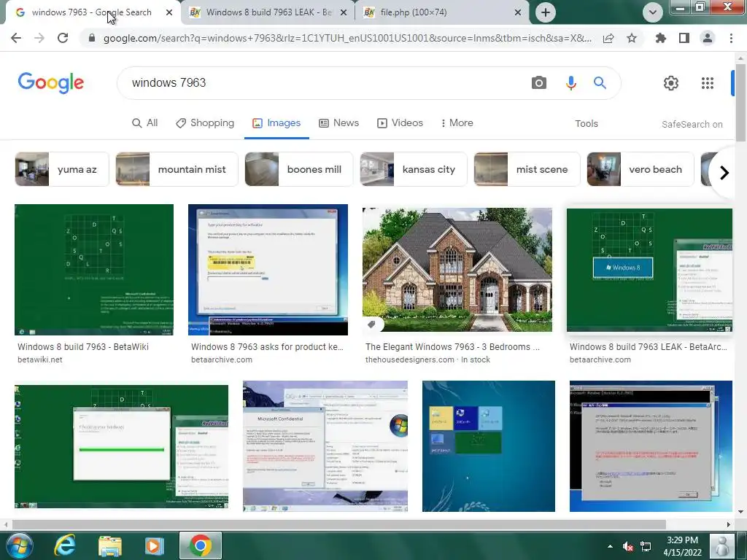Search by image using the camera icon
This screenshot has height=560, width=747.
tap(539, 83)
